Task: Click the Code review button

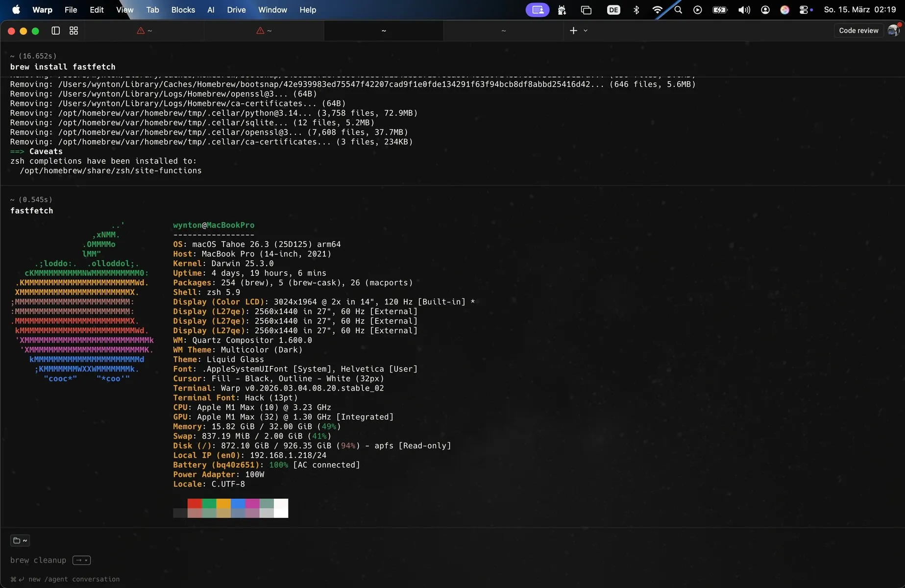Action: click(858, 30)
